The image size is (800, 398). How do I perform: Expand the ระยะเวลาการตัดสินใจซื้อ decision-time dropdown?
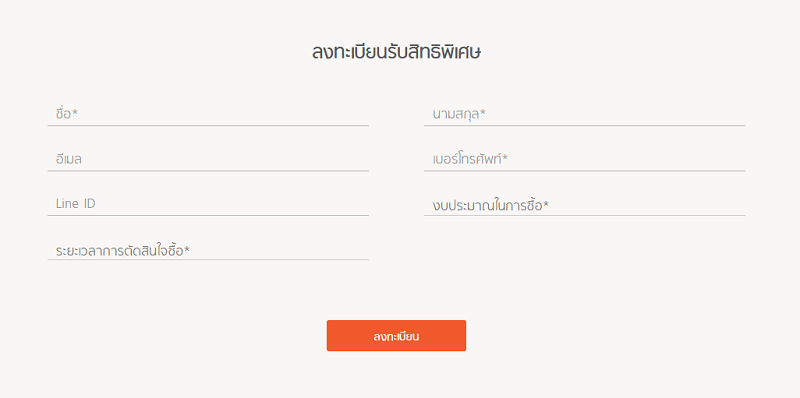click(208, 250)
